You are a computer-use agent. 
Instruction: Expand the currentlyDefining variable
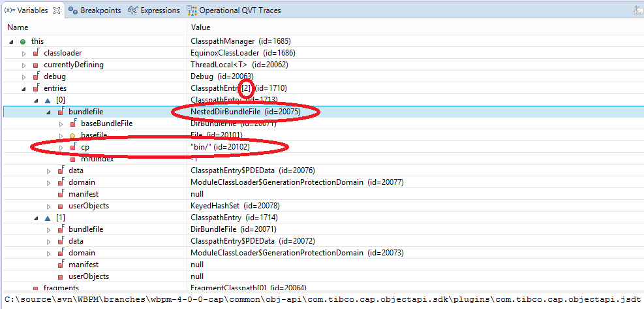click(24, 65)
